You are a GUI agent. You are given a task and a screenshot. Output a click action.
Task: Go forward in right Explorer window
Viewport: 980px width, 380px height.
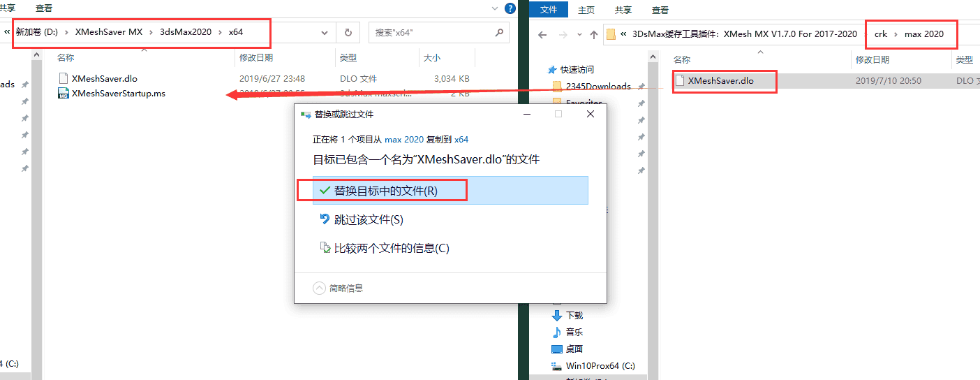click(562, 34)
